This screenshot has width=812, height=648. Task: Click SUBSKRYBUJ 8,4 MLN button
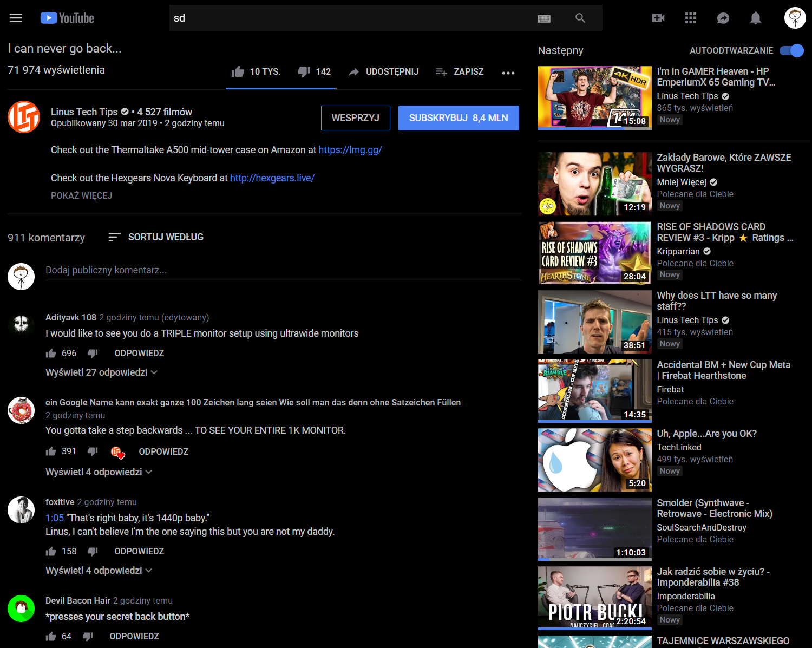[x=459, y=118]
